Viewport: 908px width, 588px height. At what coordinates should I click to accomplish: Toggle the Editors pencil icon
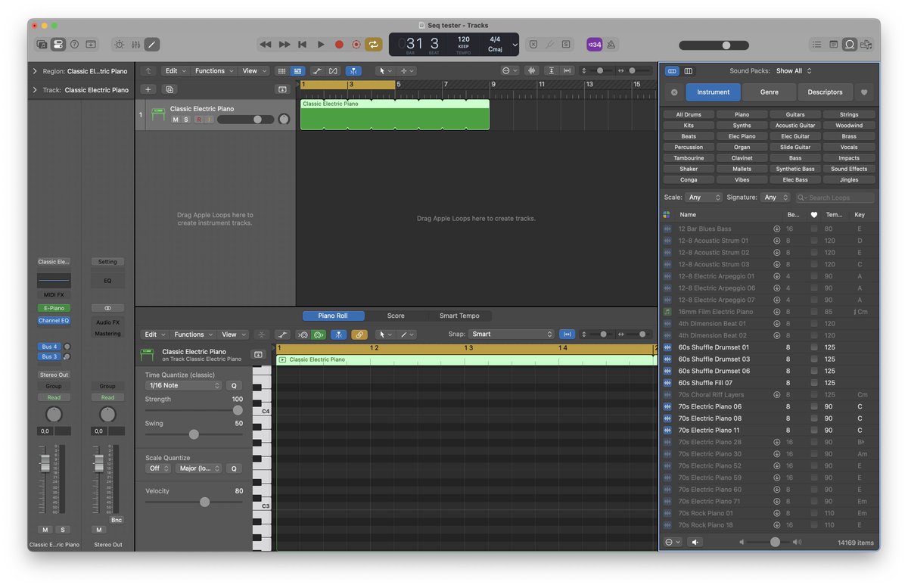coord(152,45)
